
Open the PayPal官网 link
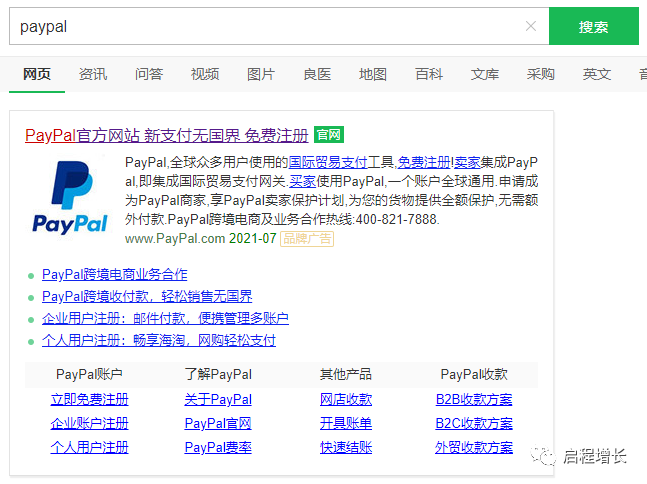pos(218,423)
